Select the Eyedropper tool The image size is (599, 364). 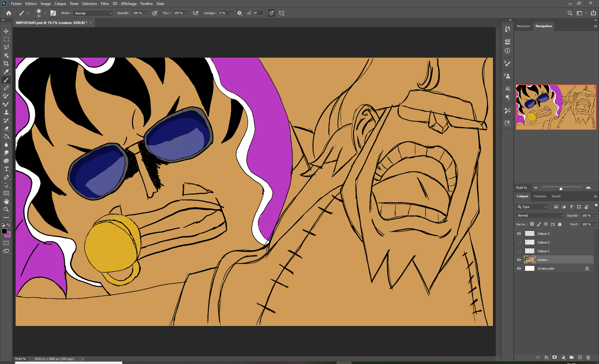pos(6,72)
